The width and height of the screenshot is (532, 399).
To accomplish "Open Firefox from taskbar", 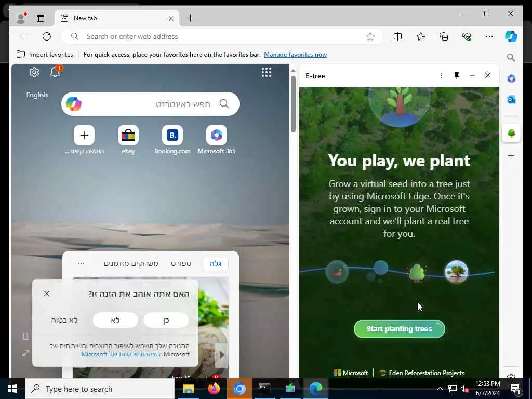I will point(214,389).
